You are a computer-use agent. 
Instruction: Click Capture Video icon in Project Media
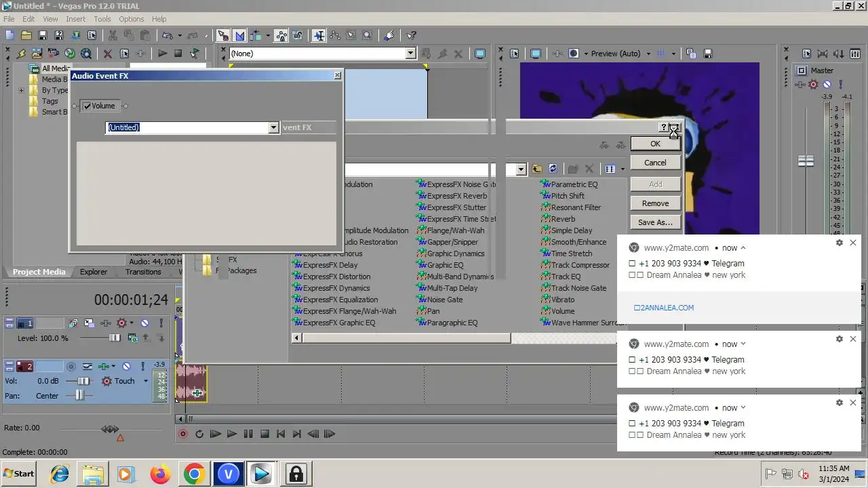(53, 54)
